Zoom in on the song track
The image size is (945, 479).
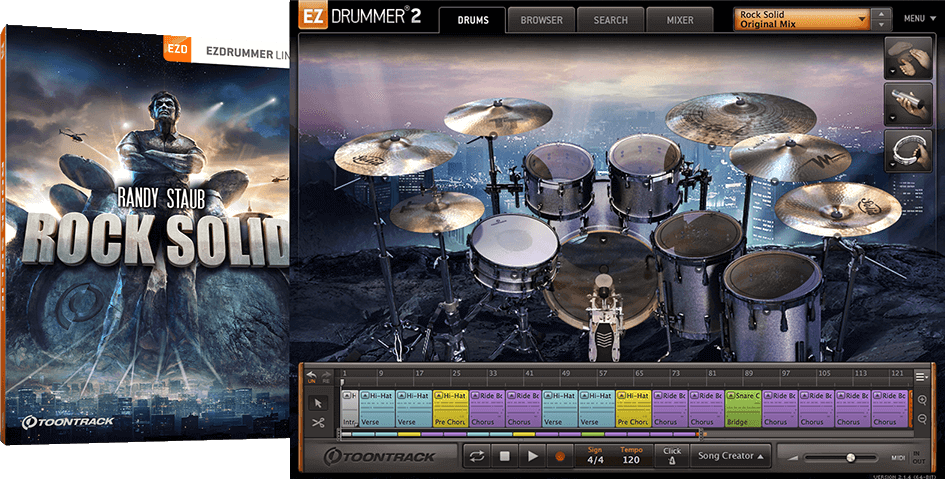(922, 400)
